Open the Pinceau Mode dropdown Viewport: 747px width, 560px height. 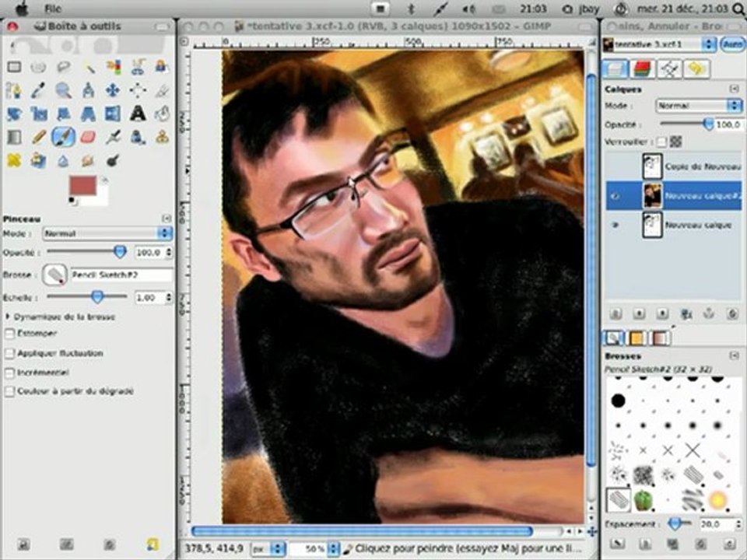click(107, 233)
